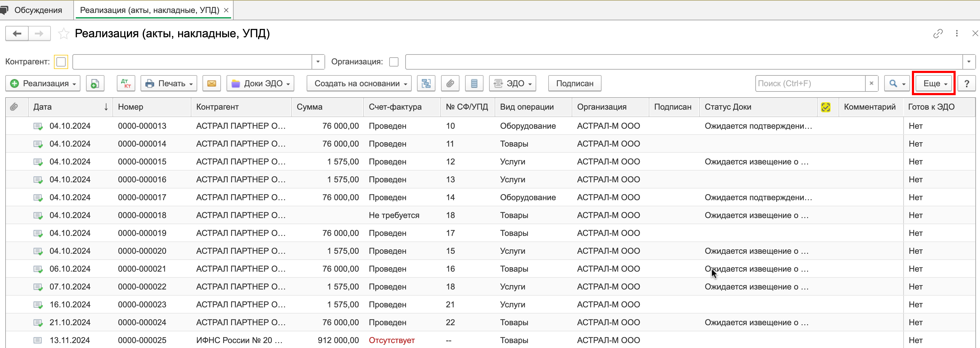Viewport: 980px width, 348px height.
Task: Select the Реализация (акты, накладные, УПД) tab
Action: pos(149,10)
